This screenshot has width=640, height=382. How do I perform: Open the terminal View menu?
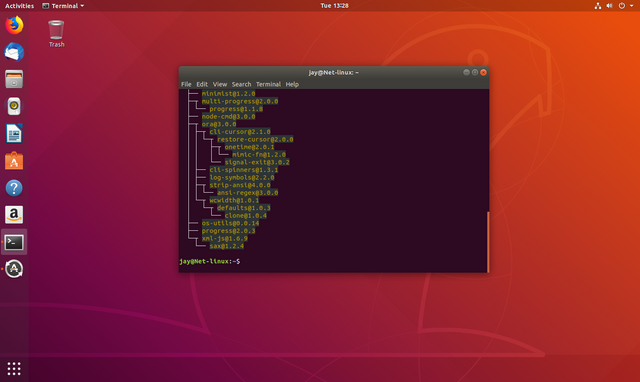(x=220, y=84)
